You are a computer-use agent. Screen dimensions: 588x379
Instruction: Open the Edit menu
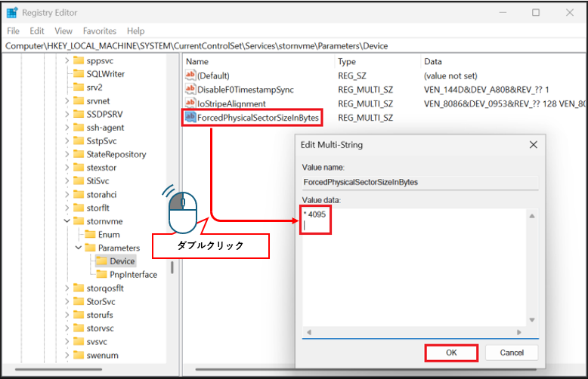[37, 31]
